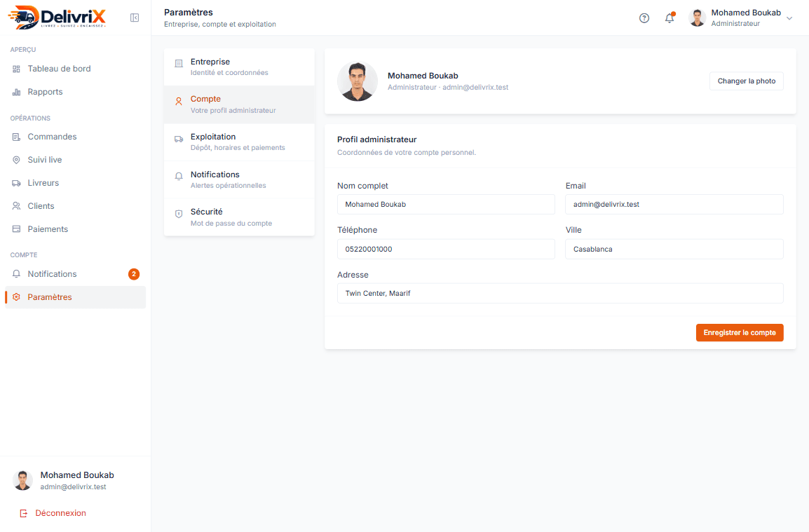This screenshot has height=532, width=809.
Task: Click the Sécurité shield icon
Action: pyautogui.click(x=179, y=214)
